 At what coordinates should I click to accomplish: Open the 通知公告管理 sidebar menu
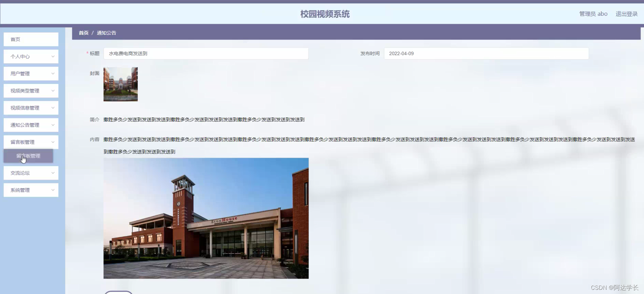click(31, 125)
